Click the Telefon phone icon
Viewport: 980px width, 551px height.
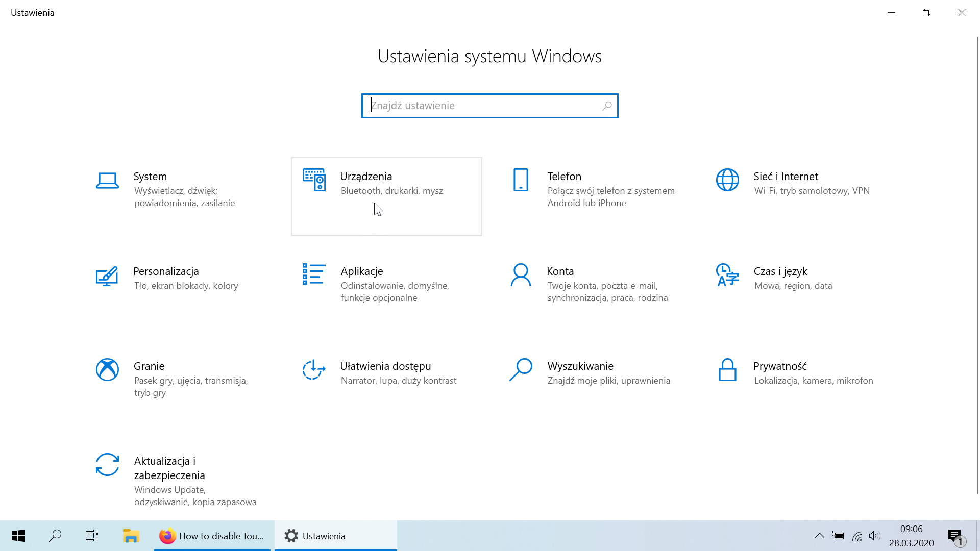pyautogui.click(x=521, y=180)
